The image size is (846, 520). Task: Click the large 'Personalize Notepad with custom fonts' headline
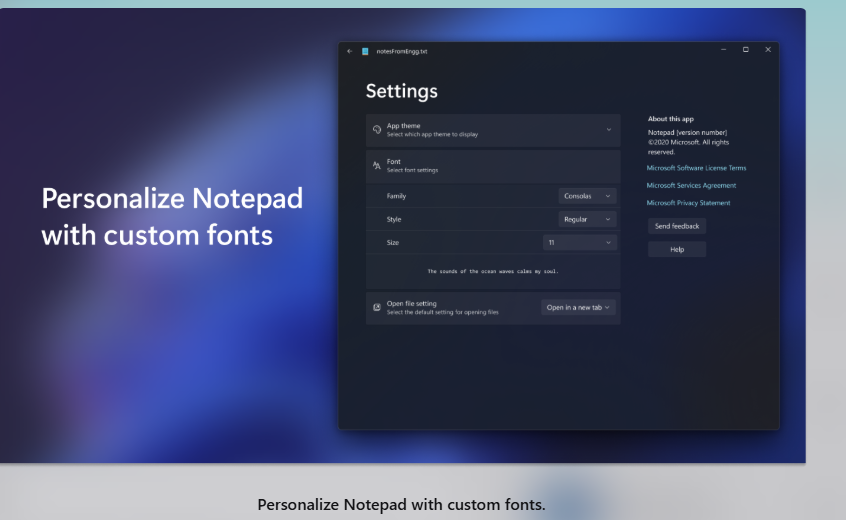pyautogui.click(x=172, y=216)
